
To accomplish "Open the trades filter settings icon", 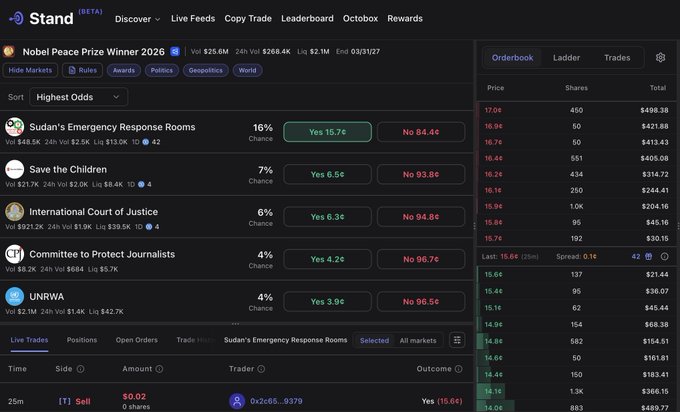I will click(x=457, y=340).
